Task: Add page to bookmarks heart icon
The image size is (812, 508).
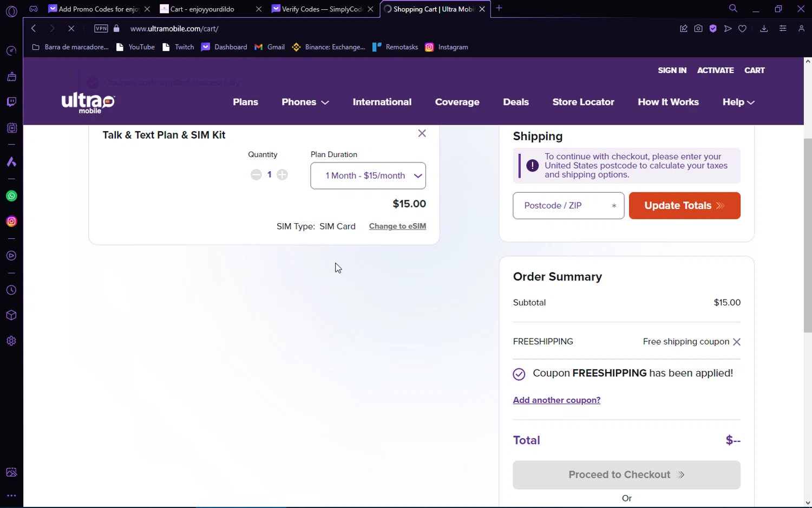Action: (x=742, y=29)
